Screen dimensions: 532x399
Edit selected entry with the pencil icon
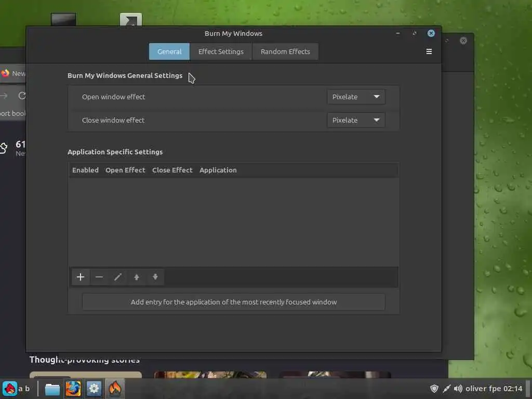point(118,277)
